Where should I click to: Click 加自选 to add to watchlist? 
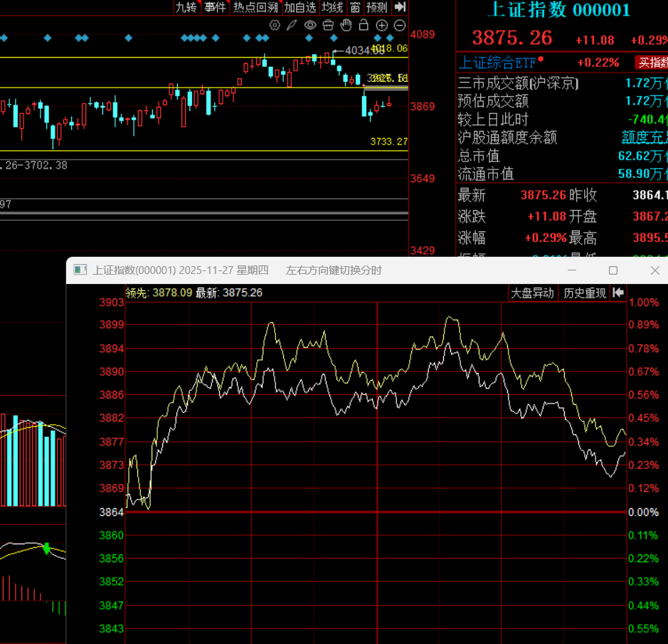pyautogui.click(x=299, y=7)
